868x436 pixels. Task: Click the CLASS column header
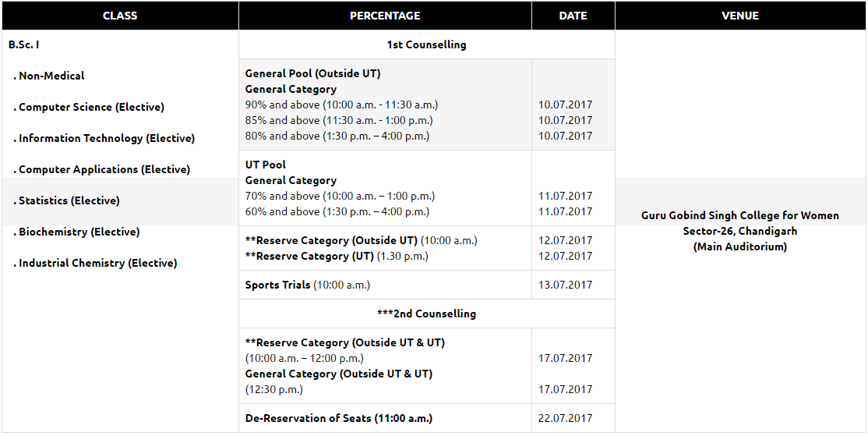120,16
